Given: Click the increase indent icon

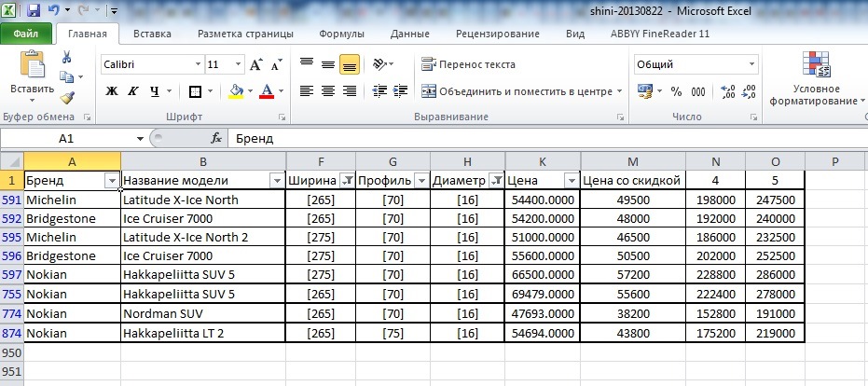Looking at the screenshot, I should [x=400, y=90].
